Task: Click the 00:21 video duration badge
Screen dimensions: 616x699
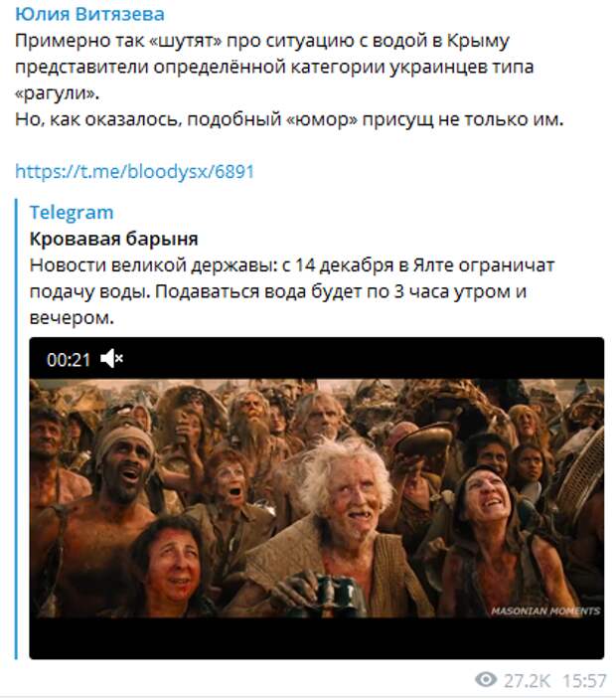Action: (69, 359)
